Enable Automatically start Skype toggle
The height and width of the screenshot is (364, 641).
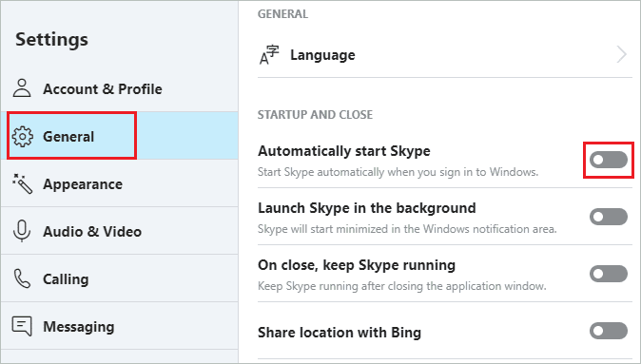click(x=609, y=160)
